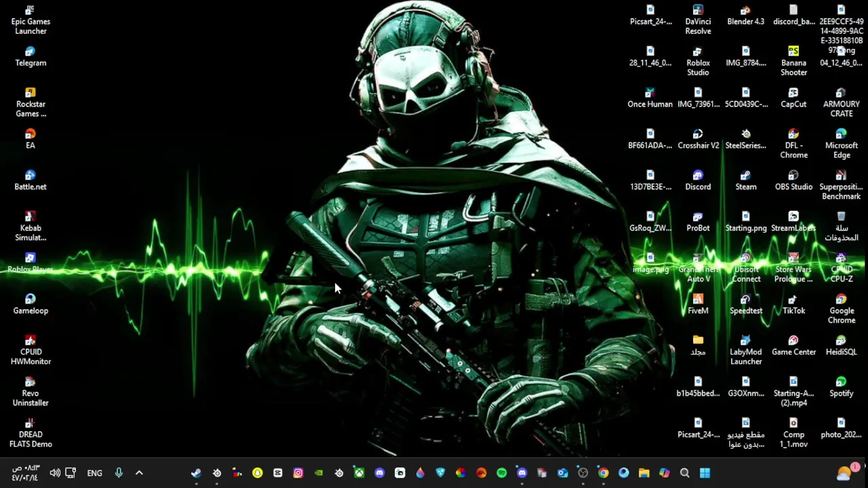Open the Telegram desktop shortcut
868x488 pixels.
pos(31,57)
